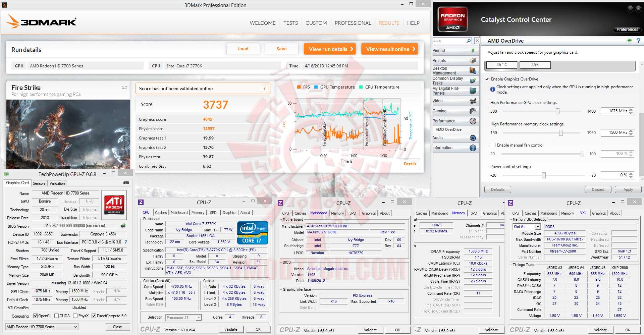Click the Bus Interface question mark in GPU-Z
644x335 pixels.
(126, 242)
